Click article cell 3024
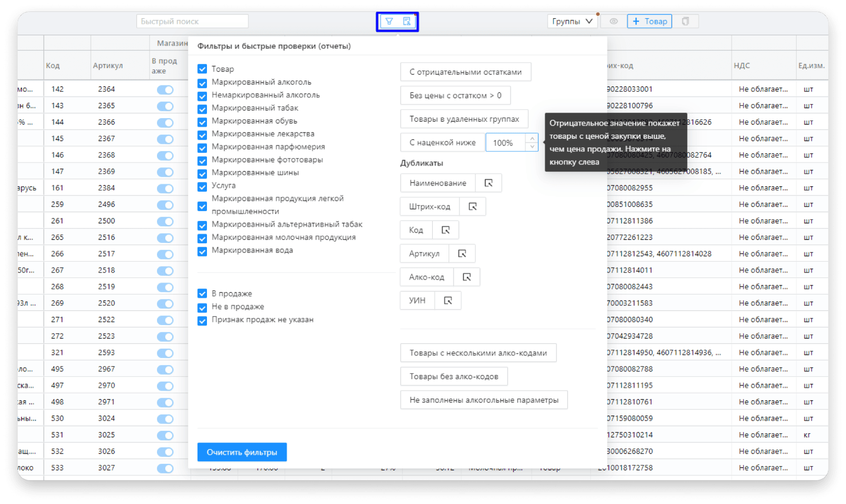The height and width of the screenshot is (504, 846). [106, 419]
